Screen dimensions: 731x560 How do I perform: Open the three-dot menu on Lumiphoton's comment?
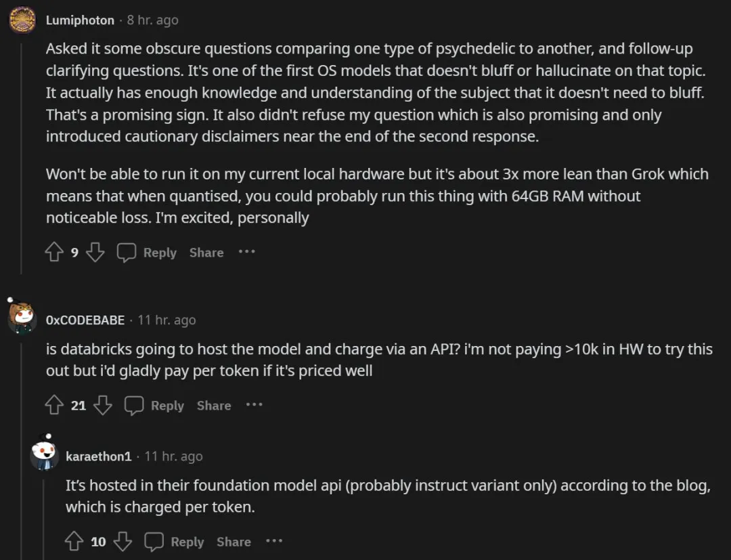coord(246,252)
